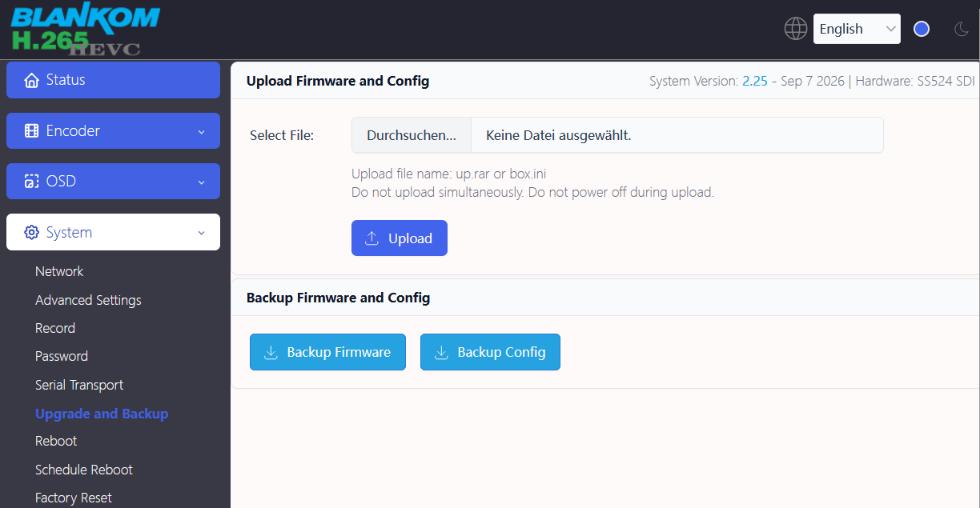Select the blue light theme circle
Image resolution: width=980 pixels, height=508 pixels.
tap(922, 29)
